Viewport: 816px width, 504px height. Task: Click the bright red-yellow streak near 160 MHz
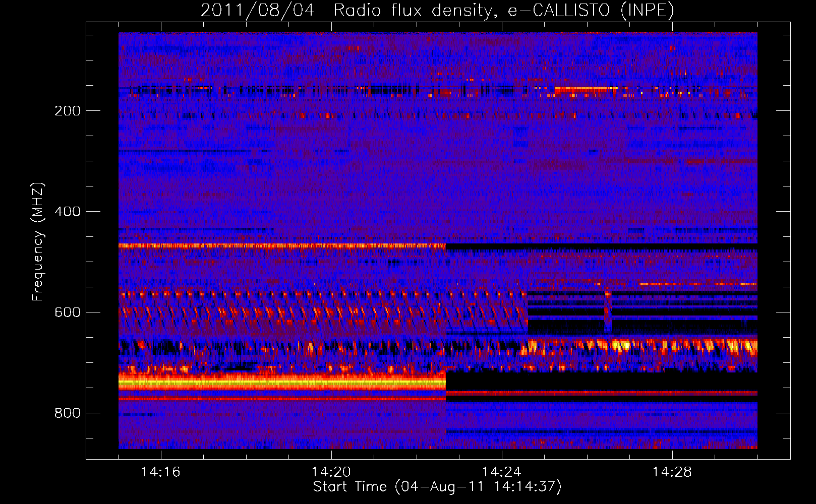tap(587, 90)
